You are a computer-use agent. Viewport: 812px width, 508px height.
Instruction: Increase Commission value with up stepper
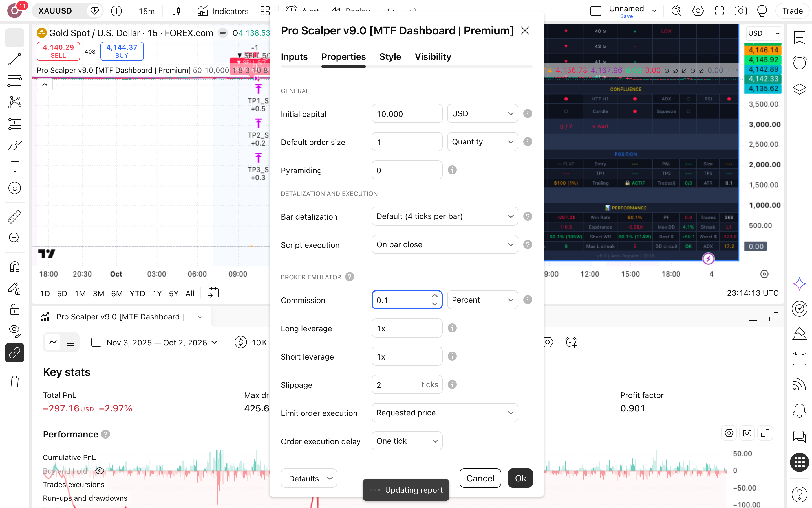[x=434, y=296]
